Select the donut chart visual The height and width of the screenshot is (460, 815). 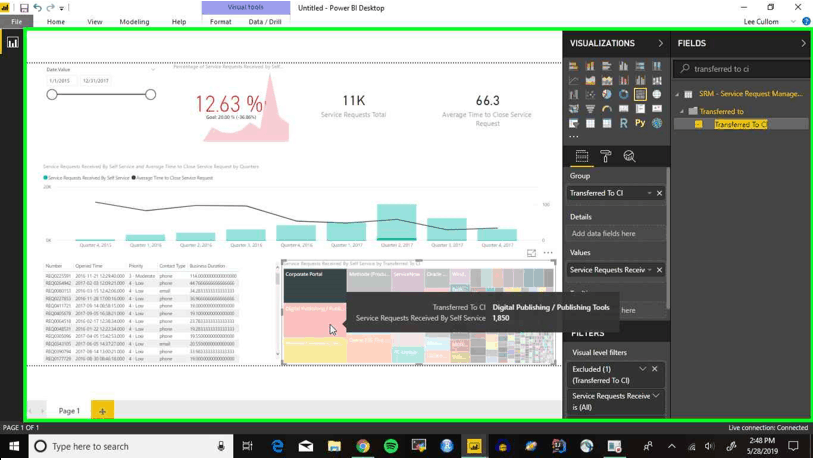coord(623,95)
